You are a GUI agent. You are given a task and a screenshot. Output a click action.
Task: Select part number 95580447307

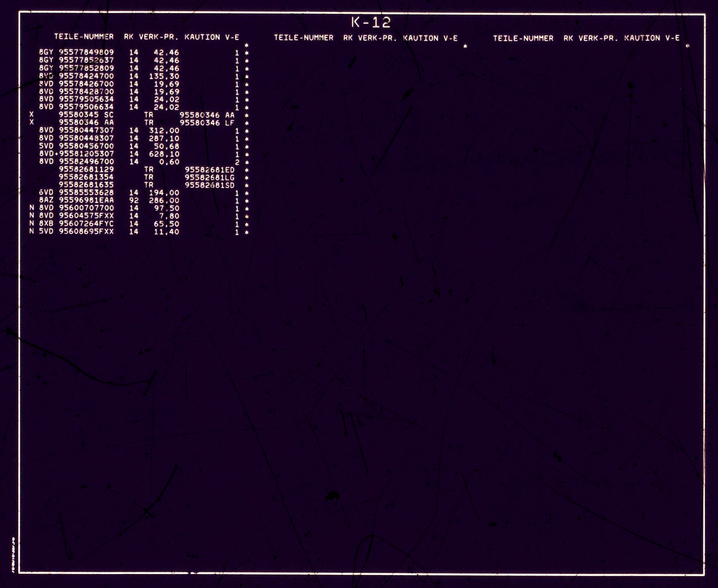coord(86,130)
